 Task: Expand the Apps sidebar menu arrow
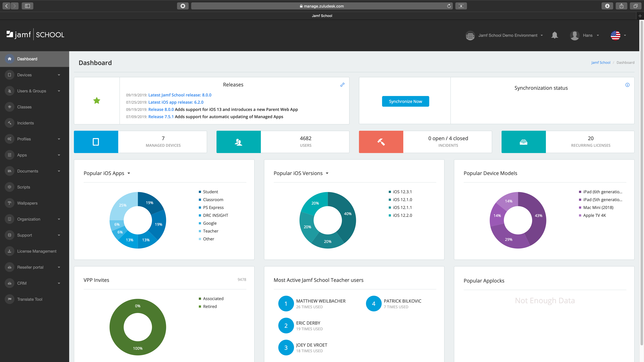59,155
